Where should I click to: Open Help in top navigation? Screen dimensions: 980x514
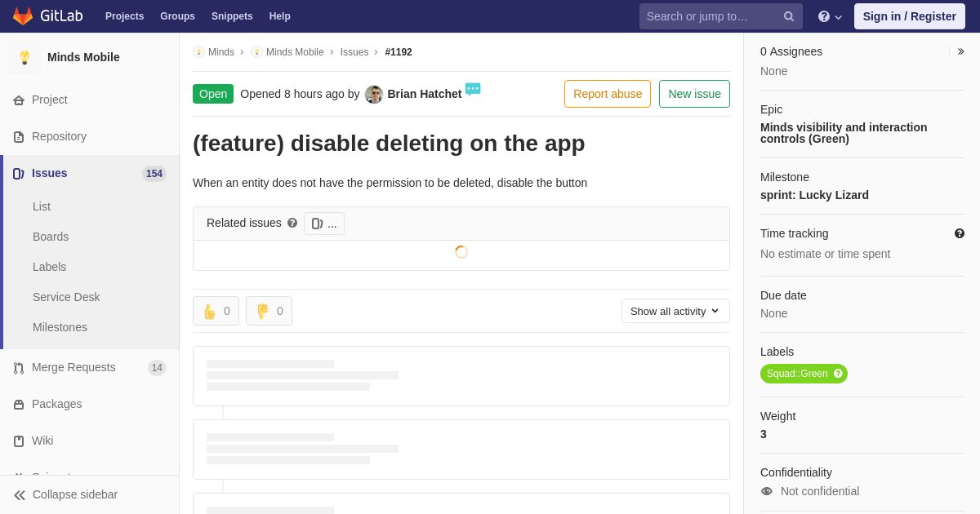pos(280,16)
